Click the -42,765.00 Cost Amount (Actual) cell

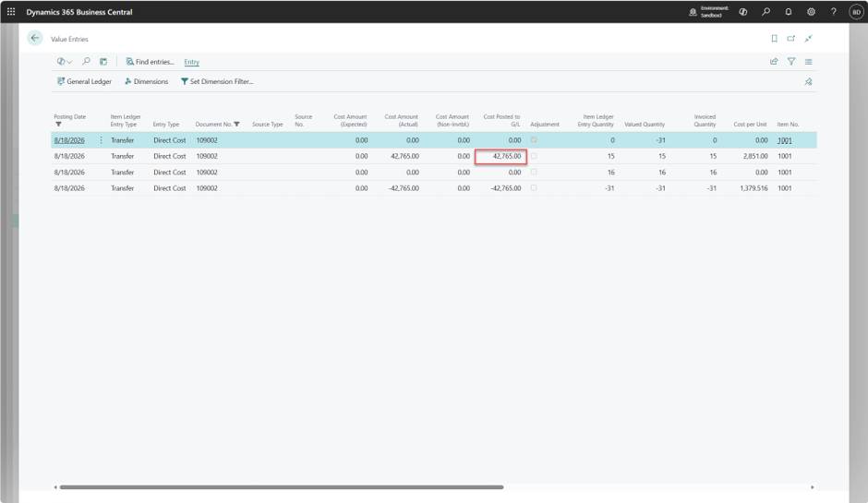(404, 188)
